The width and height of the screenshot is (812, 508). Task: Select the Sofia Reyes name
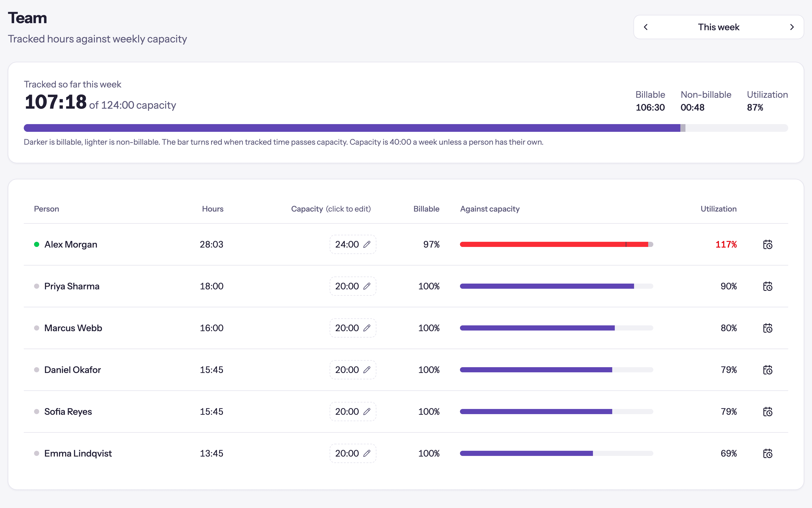(x=68, y=412)
